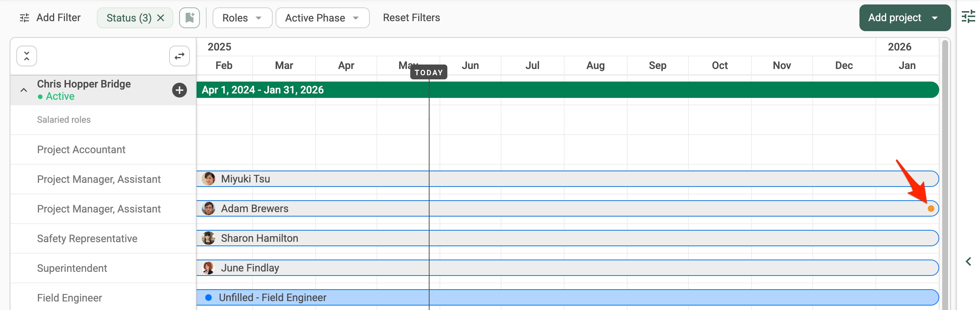Screen dimensions: 980x310
Task: Click Reset Filters
Action: click(x=411, y=18)
